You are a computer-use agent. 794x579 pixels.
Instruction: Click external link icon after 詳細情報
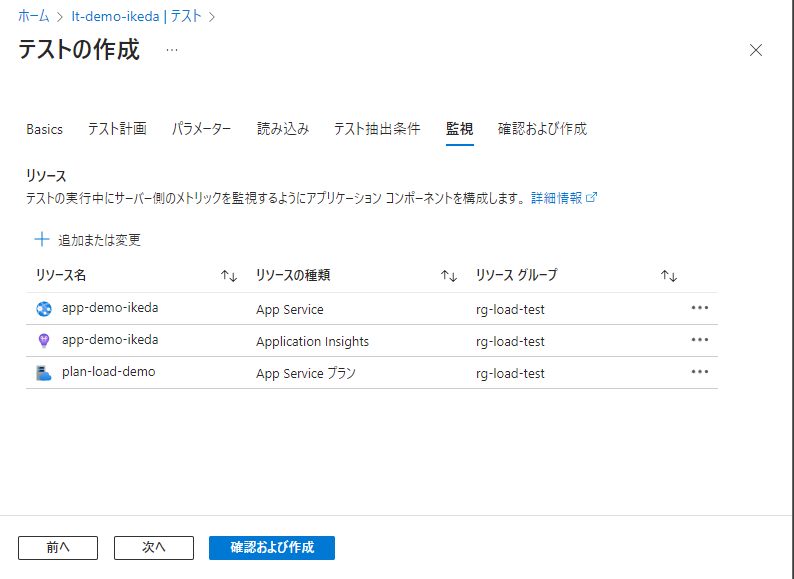[591, 198]
